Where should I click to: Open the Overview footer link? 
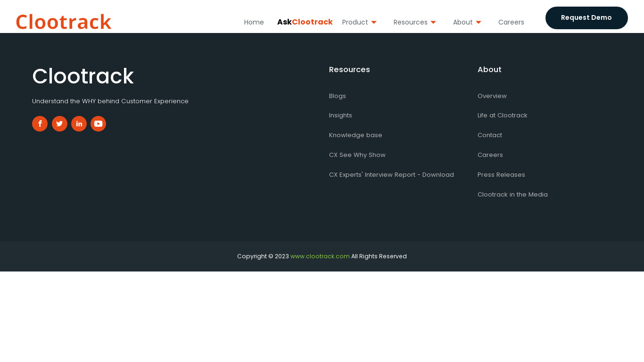click(492, 96)
